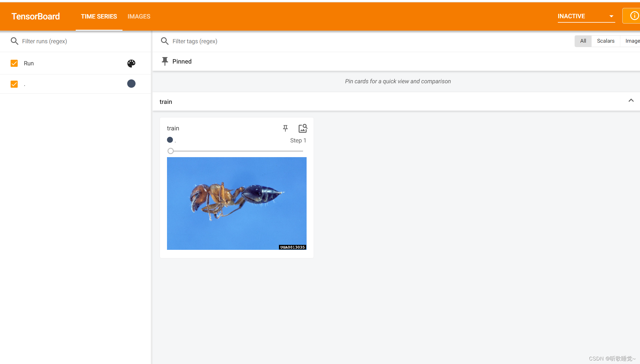
Task: Click the pin icon on the train card
Action: click(285, 128)
